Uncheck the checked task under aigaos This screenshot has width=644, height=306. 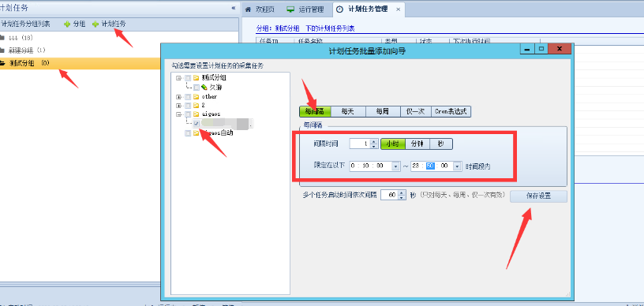click(197, 123)
